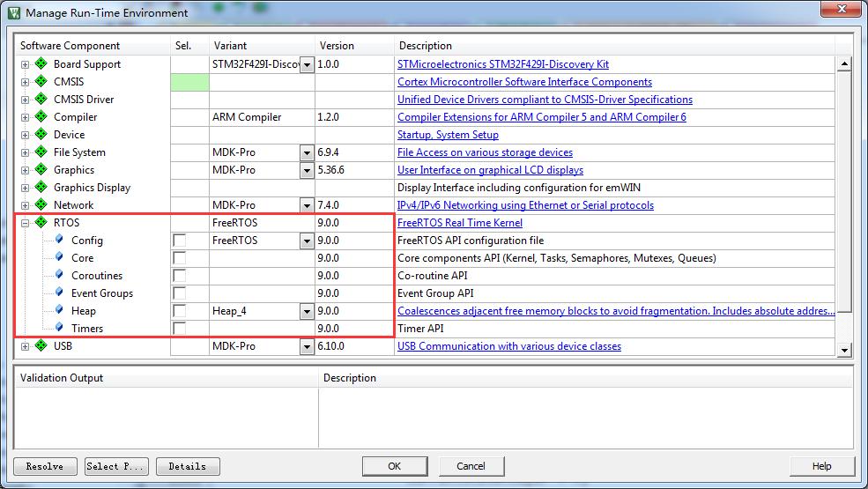Click the blue Event Groups item icon
The width and height of the screenshot is (868, 489).
coord(59,293)
